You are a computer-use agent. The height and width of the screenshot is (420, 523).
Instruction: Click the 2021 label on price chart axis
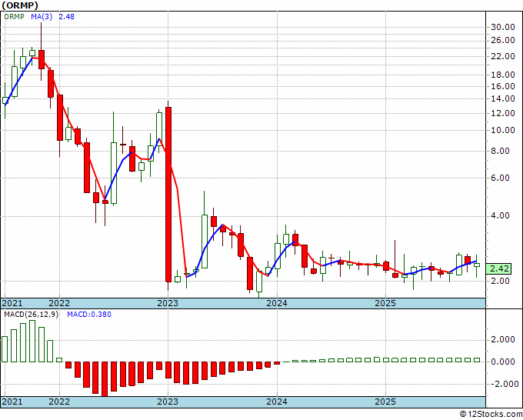[x=12, y=303]
